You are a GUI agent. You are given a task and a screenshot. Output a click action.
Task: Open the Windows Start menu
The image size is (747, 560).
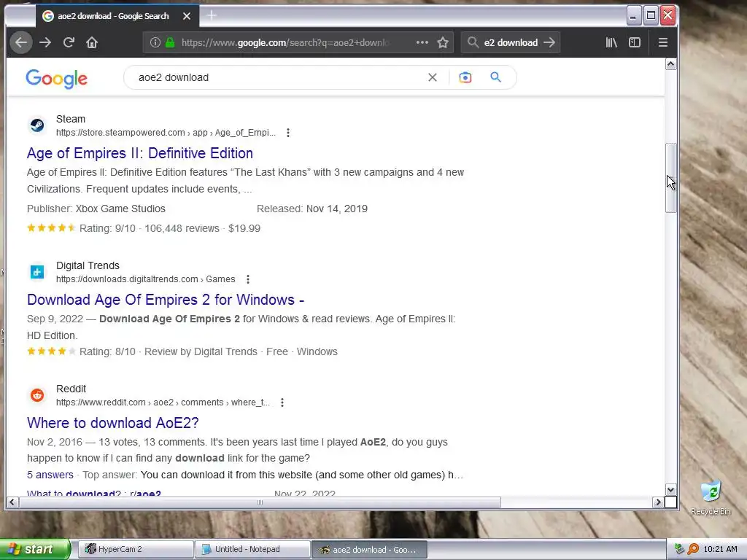click(34, 549)
